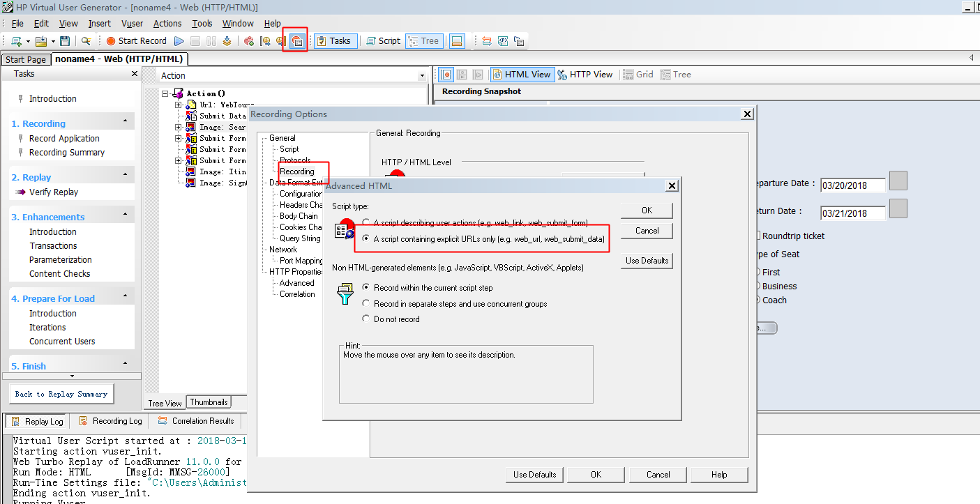Click Use Defaults in Advanced HTML dialog

click(647, 261)
